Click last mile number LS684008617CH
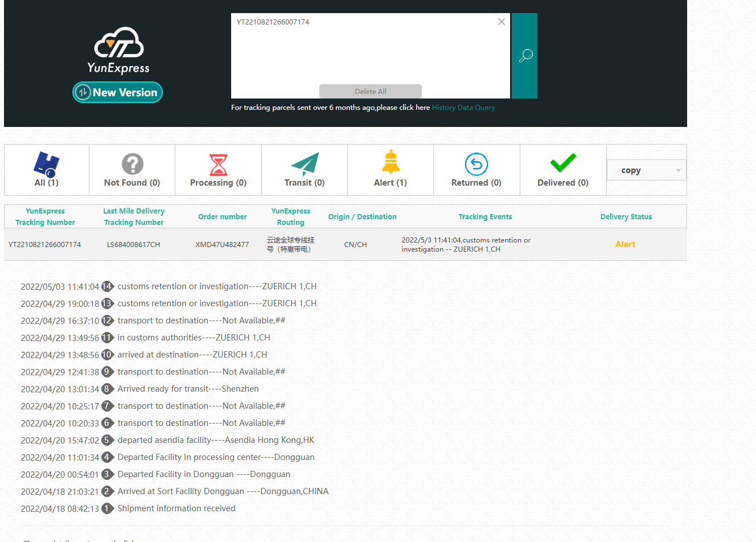The height and width of the screenshot is (542, 756). tap(133, 245)
